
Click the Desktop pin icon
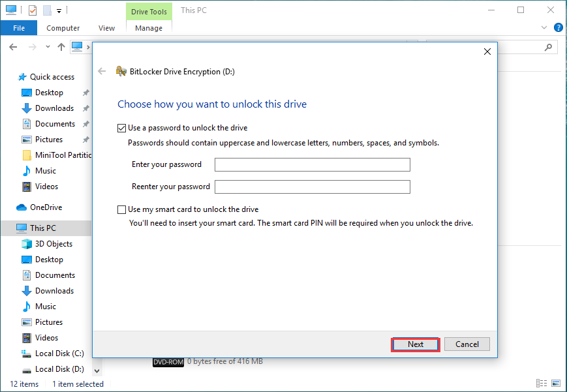coord(85,93)
